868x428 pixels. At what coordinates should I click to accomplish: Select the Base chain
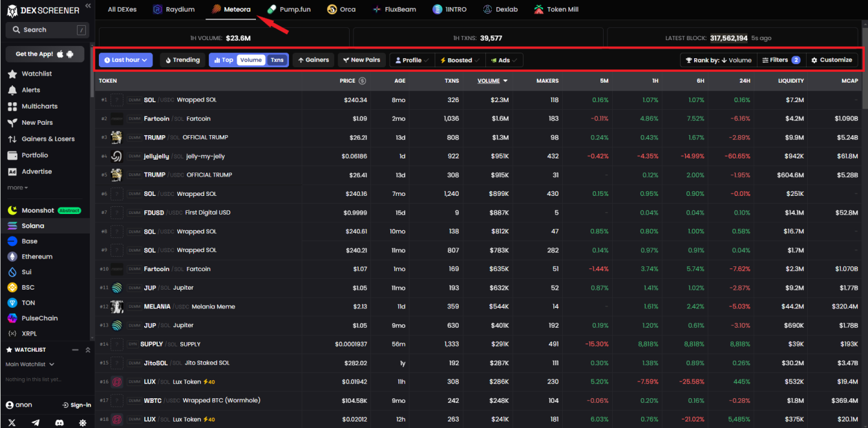[x=22, y=241]
